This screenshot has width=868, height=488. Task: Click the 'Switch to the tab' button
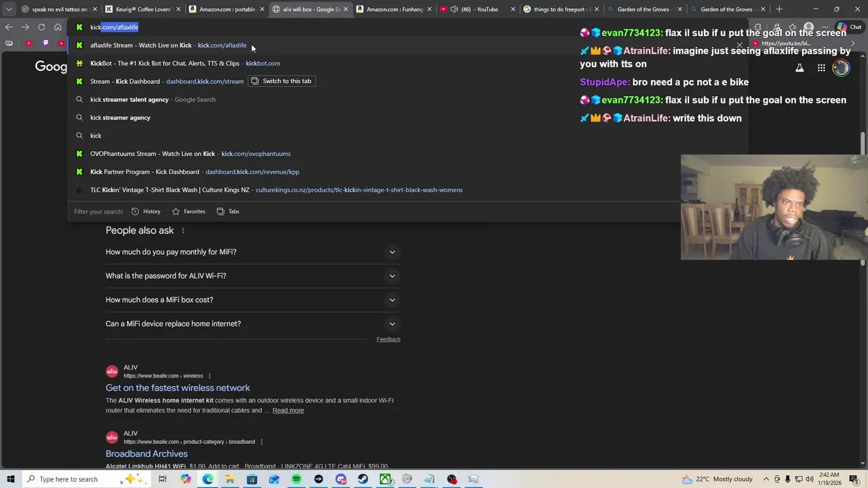[281, 81]
